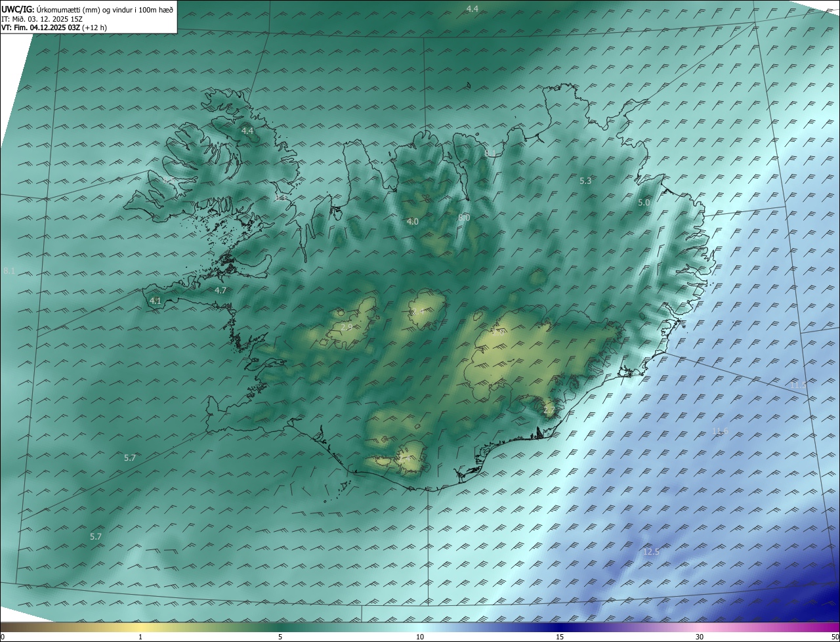
Task: Click the initial time line 'IT: Mið. 03. 12. 2025 15Z'
Action: pyautogui.click(x=43, y=18)
